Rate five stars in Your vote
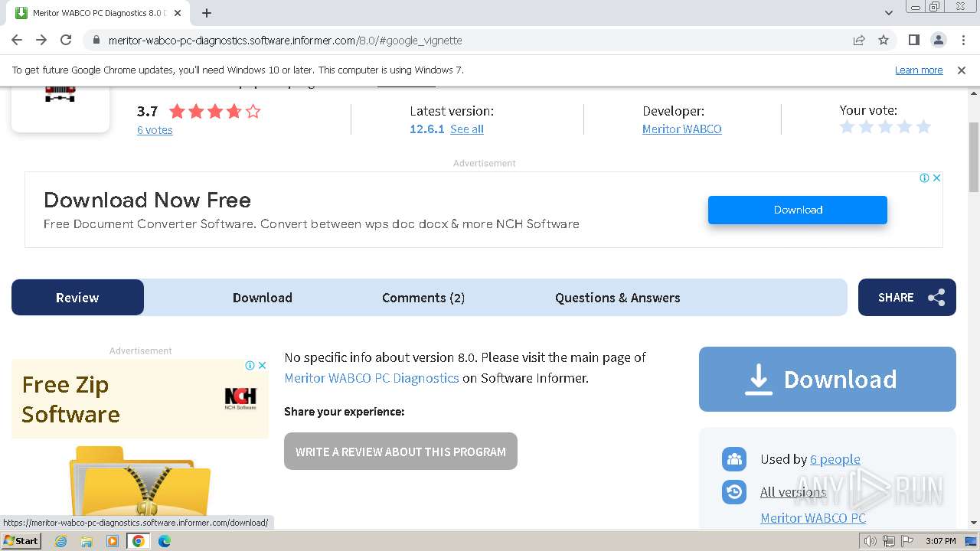 (x=923, y=127)
